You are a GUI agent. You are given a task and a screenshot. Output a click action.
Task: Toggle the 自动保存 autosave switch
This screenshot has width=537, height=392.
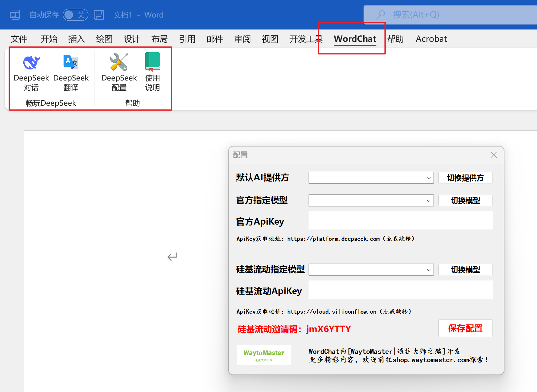(x=76, y=15)
